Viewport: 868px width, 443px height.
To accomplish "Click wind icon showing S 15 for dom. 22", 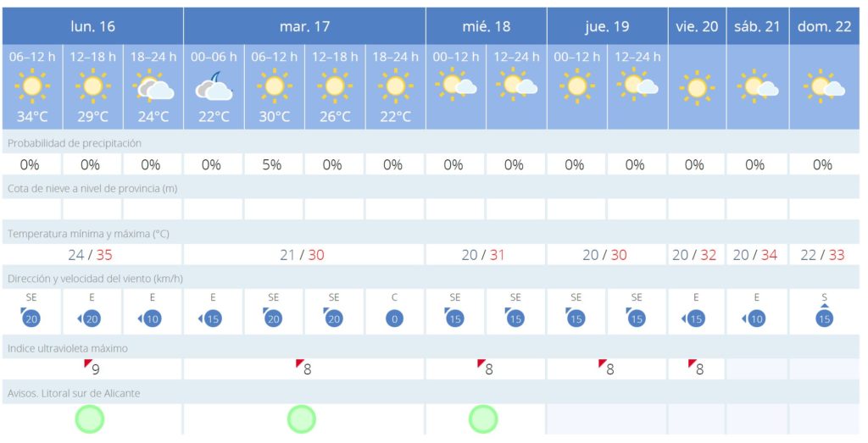I will [824, 315].
